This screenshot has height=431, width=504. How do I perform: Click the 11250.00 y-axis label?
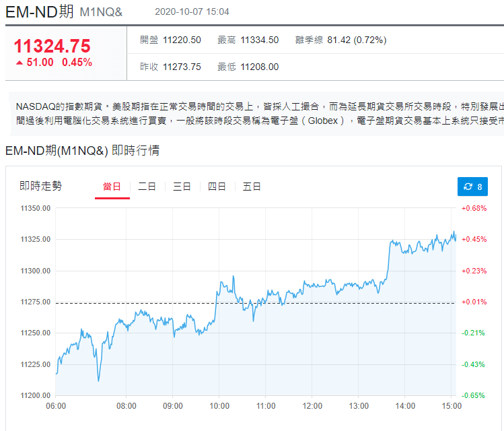36,333
